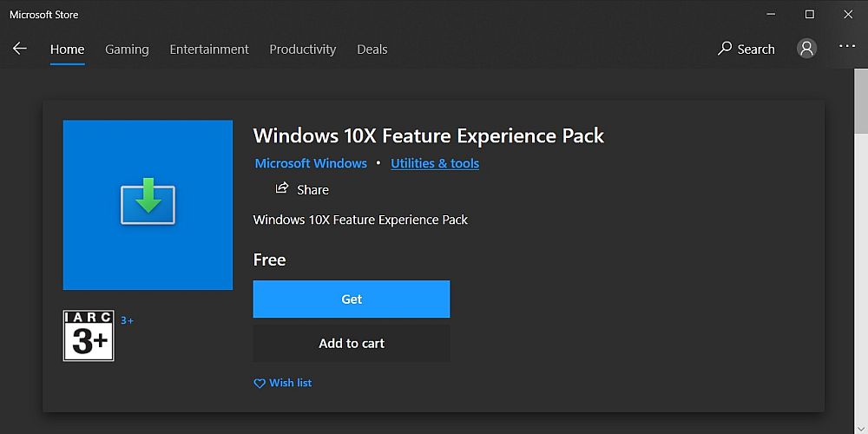Click the IARC 3+ rating badge

coord(89,335)
